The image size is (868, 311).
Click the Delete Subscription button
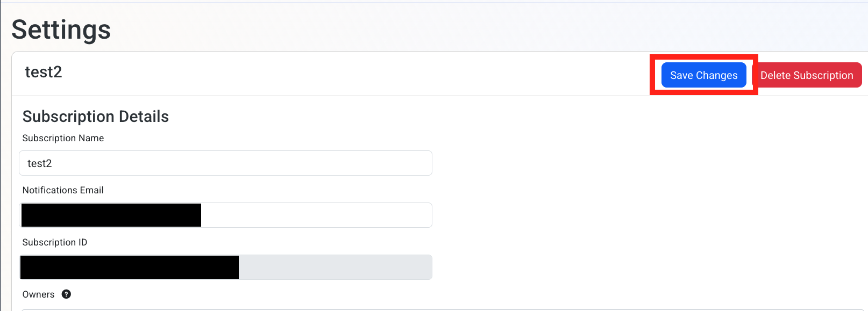(x=808, y=75)
